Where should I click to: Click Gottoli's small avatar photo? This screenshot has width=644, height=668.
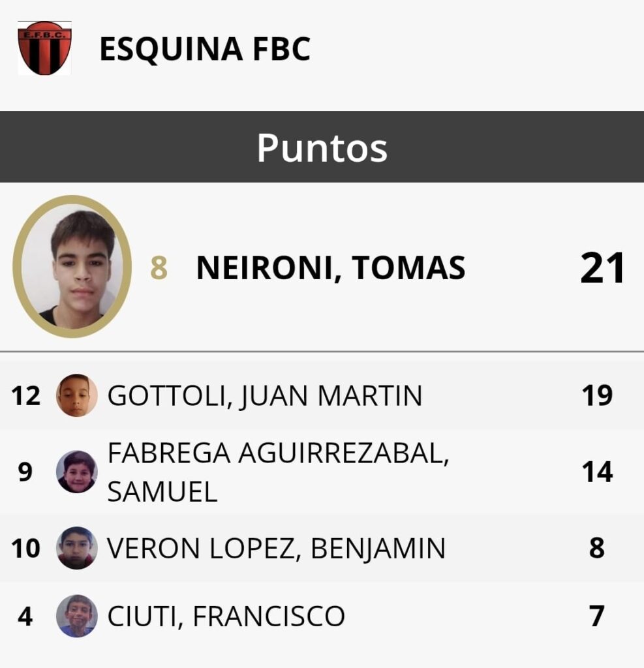click(x=77, y=395)
